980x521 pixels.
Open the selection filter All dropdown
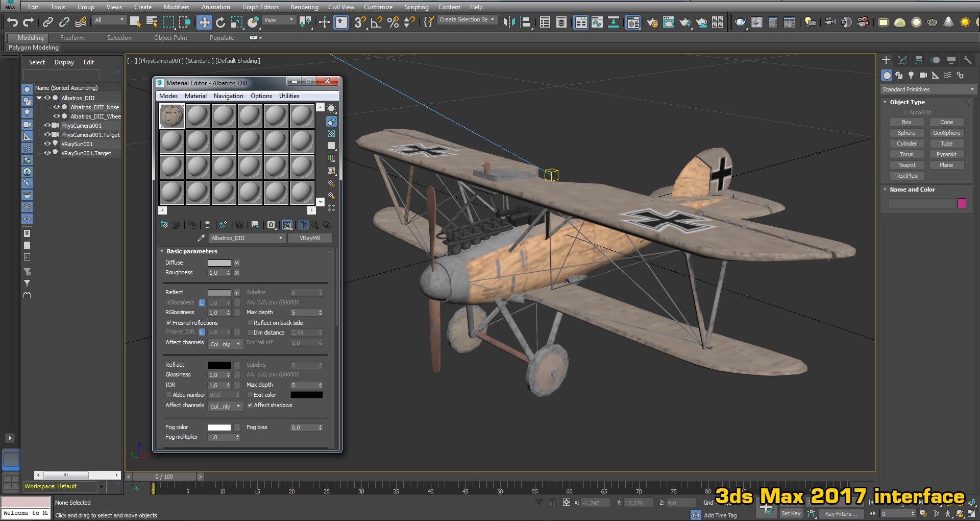[x=109, y=20]
